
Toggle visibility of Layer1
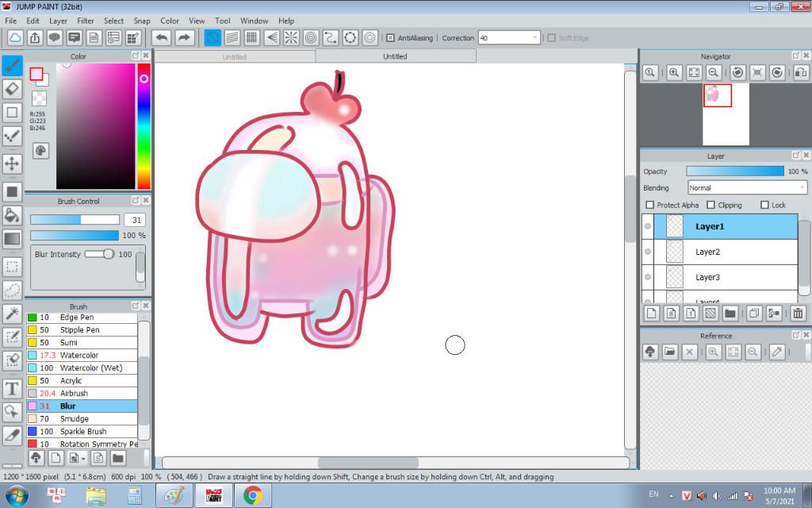pyautogui.click(x=648, y=226)
